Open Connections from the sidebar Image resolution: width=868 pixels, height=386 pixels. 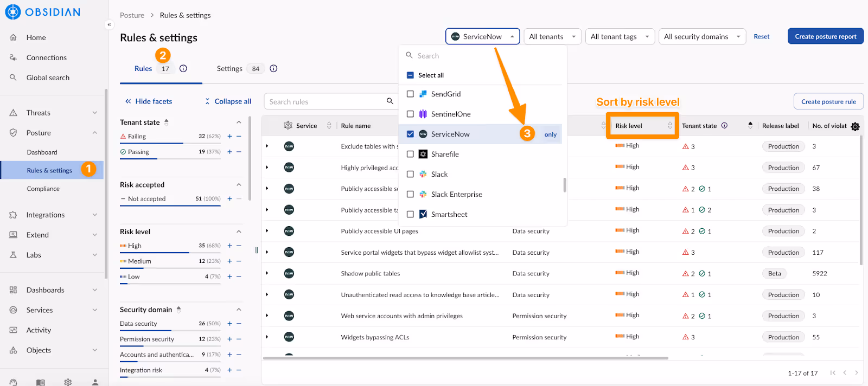(x=47, y=57)
